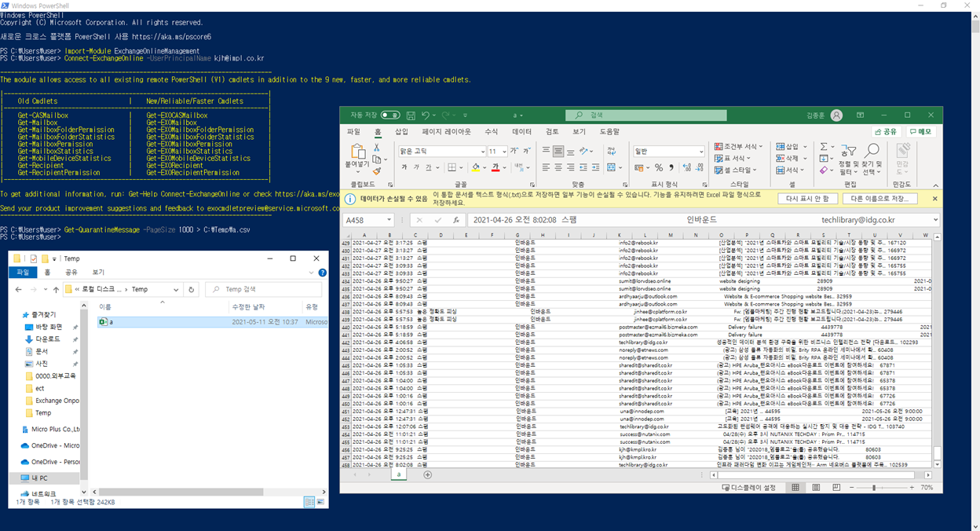Switch File Explorer to large icons view
This screenshot has height=531, width=980.
pyautogui.click(x=320, y=502)
